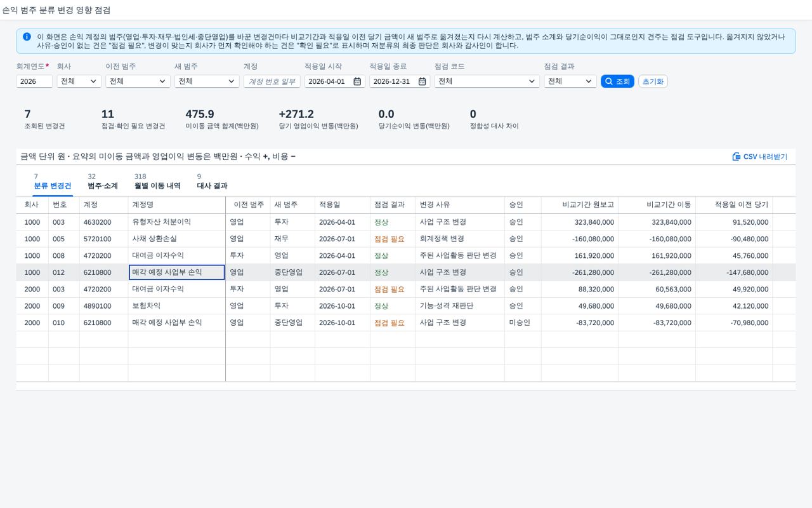Download data with CSV 내려받기
812x508 pixels.
coord(759,157)
